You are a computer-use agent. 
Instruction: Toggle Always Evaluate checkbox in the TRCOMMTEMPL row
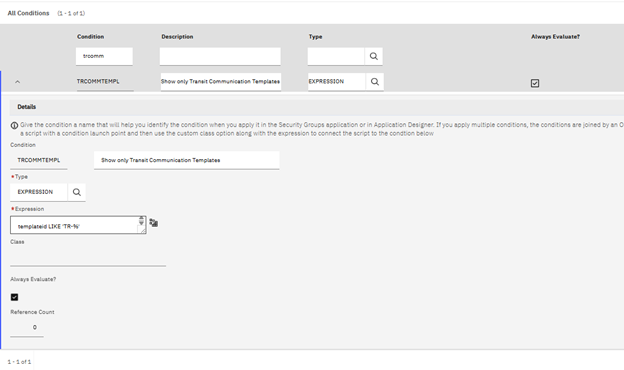click(x=535, y=83)
